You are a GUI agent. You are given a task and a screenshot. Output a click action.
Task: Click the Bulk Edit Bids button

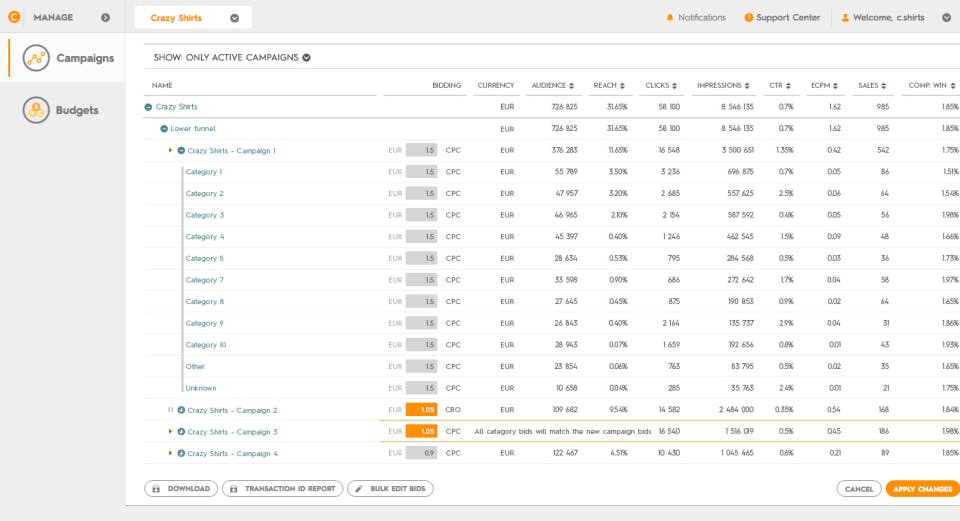pos(390,489)
